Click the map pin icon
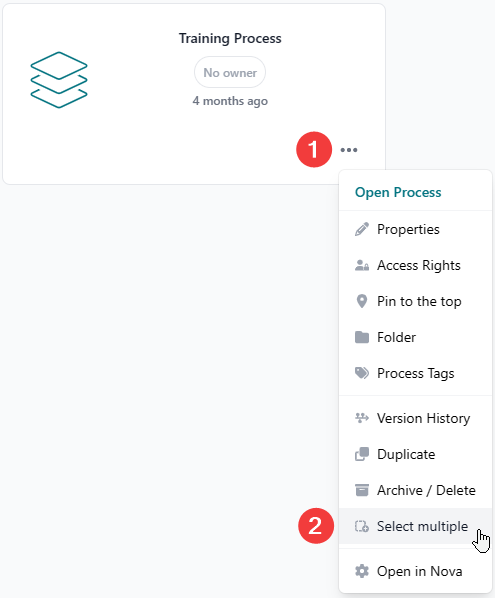The image size is (495, 598). [x=362, y=301]
